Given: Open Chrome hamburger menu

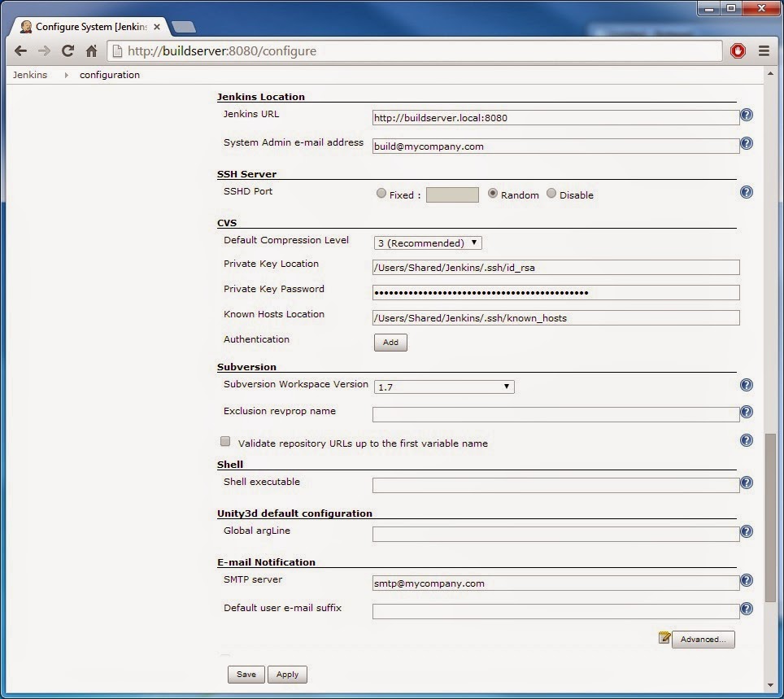Looking at the screenshot, I should tap(764, 50).
